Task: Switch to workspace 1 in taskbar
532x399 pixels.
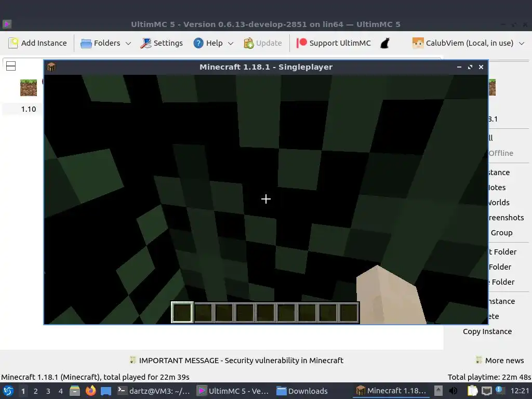Action: click(x=23, y=391)
